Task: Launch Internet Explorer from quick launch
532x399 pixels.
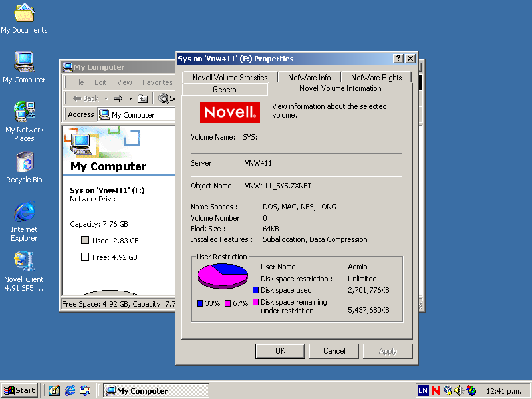Action: click(70, 390)
